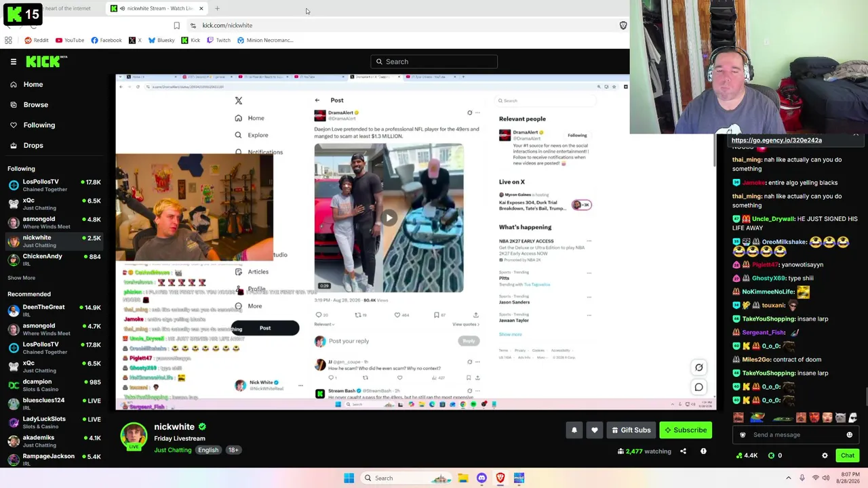
Task: Click the kick.com/nickwhite address bar
Action: [x=407, y=26]
